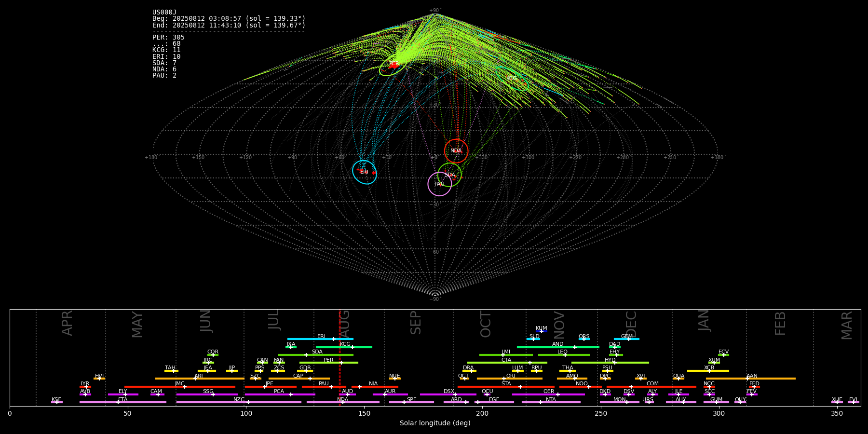Click the QUA shower label in timeline
The height and width of the screenshot is (434, 868).
pos(678,376)
